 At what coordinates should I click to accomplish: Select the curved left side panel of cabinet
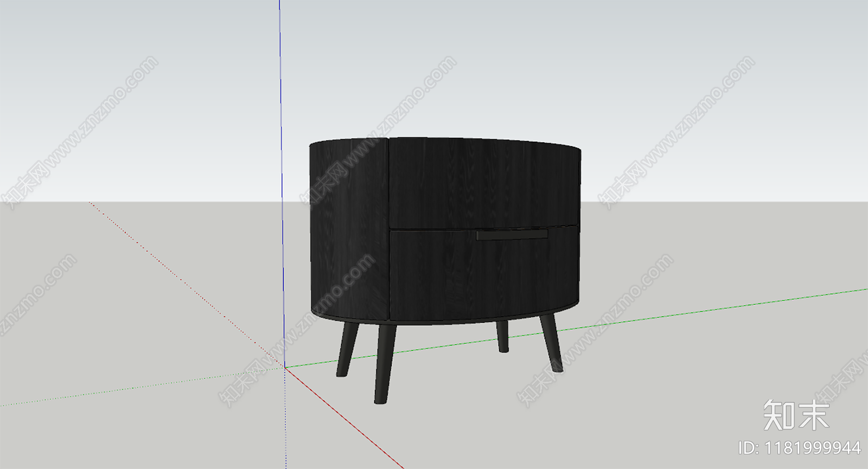[349, 229]
